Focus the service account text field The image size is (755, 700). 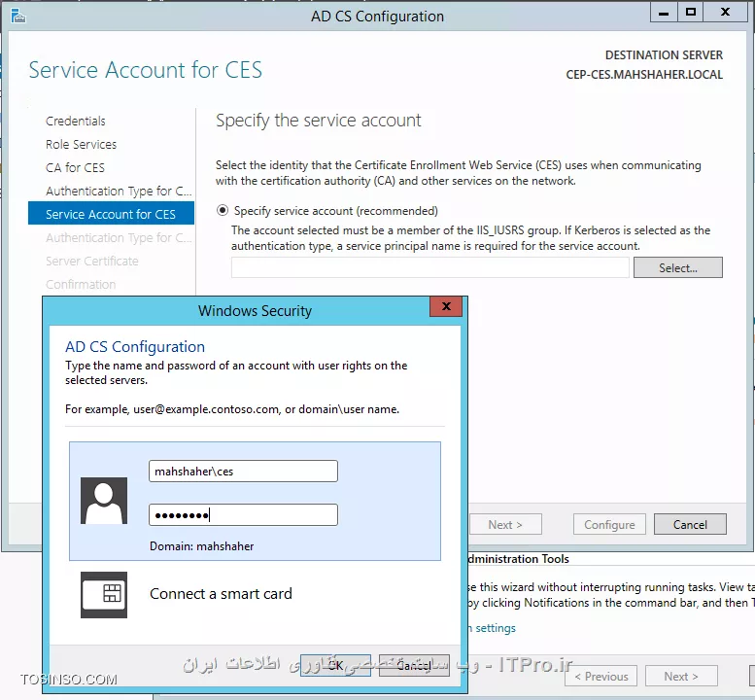tap(430, 268)
